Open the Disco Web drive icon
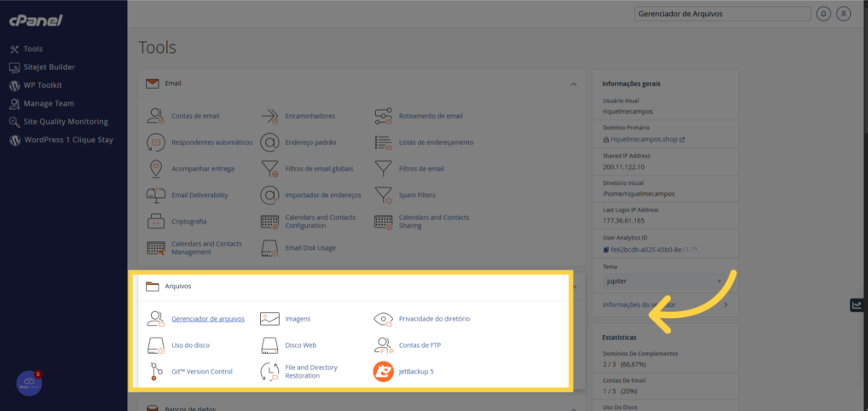The image size is (868, 411). (269, 345)
